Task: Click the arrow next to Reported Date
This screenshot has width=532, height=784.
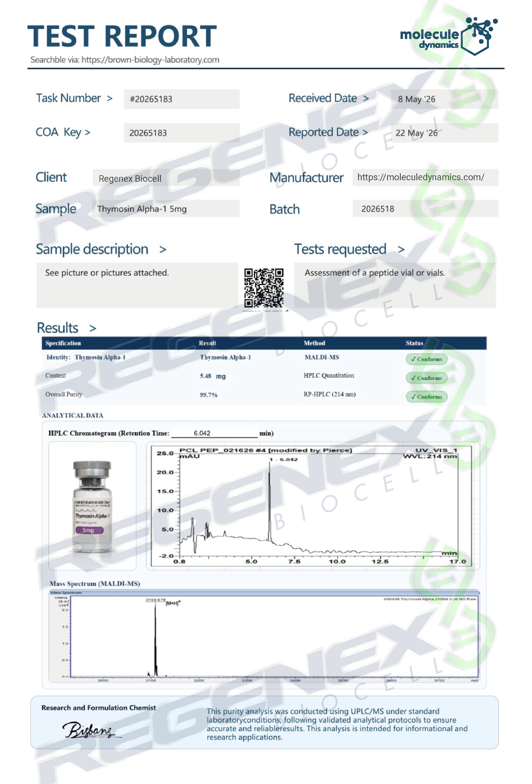Action: point(365,133)
